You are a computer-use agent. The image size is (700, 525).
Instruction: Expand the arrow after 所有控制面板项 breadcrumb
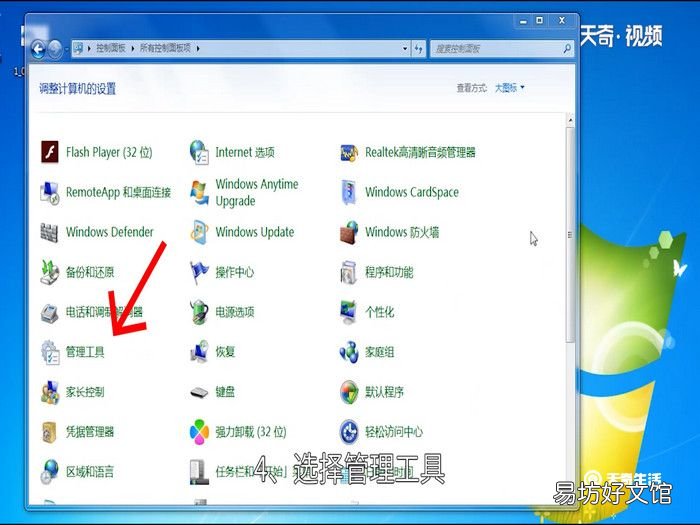198,48
